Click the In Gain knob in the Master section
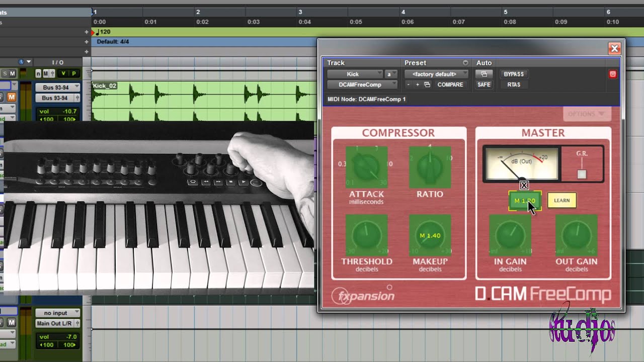Image resolution: width=644 pixels, height=362 pixels. [x=510, y=235]
